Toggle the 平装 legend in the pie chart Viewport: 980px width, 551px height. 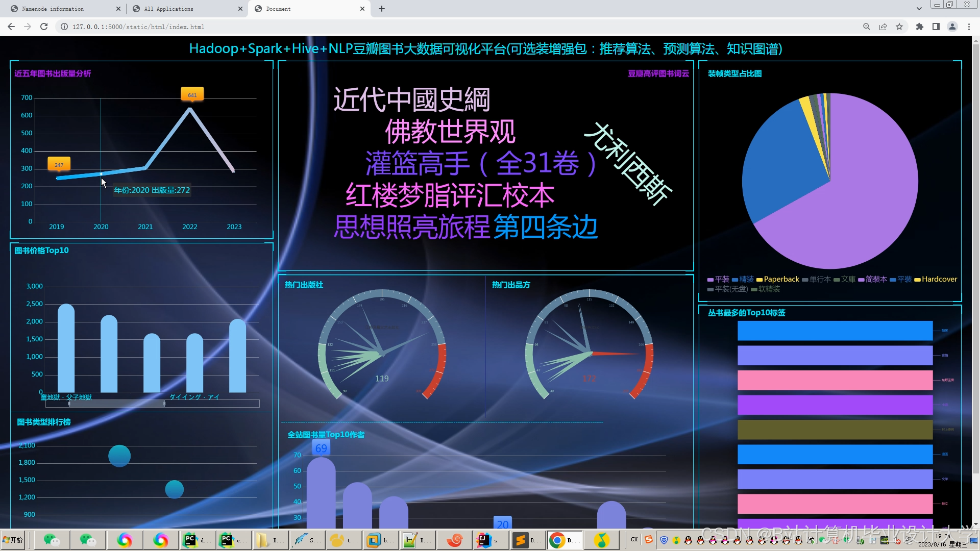[x=719, y=279]
